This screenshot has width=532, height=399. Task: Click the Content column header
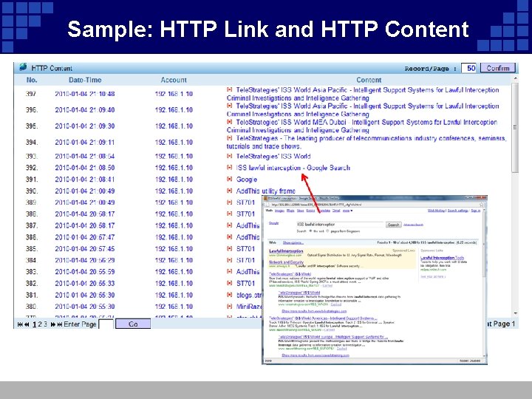coord(369,80)
